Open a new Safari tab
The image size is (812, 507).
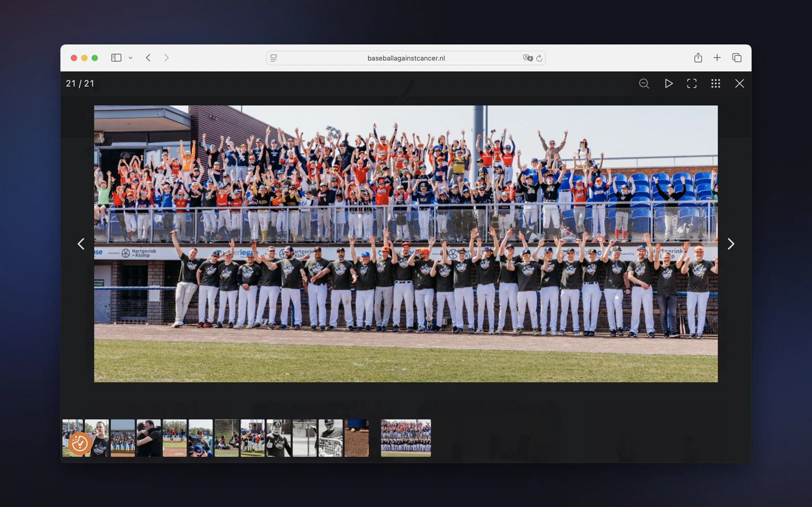point(717,58)
